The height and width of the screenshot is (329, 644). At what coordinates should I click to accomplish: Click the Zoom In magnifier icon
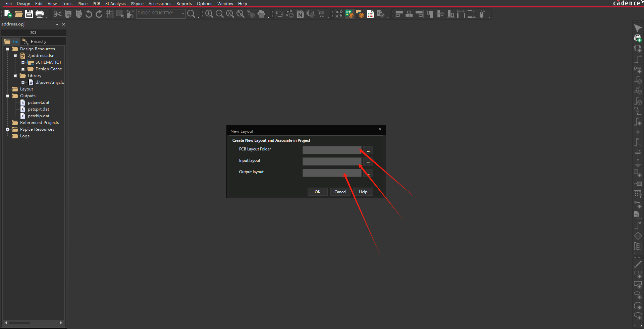209,14
